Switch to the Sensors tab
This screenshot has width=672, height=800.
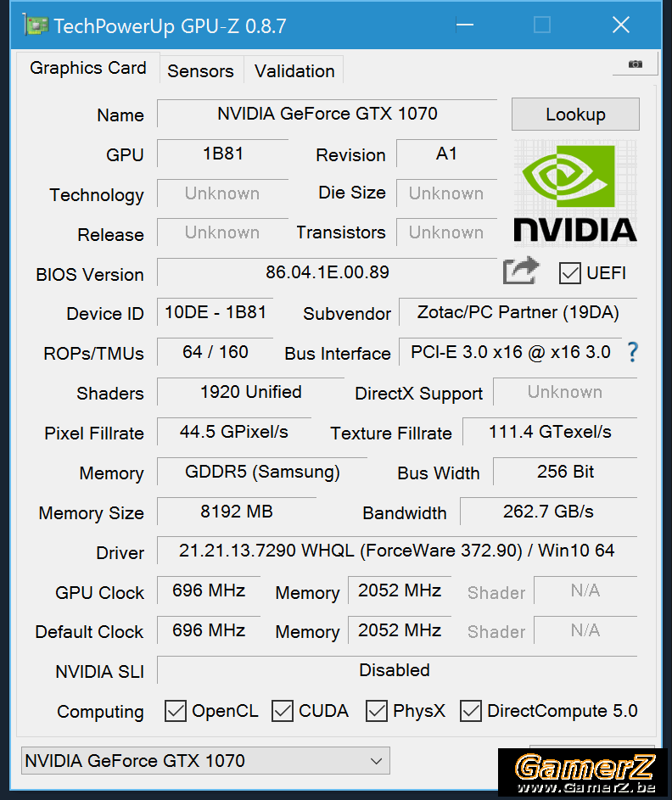(200, 71)
